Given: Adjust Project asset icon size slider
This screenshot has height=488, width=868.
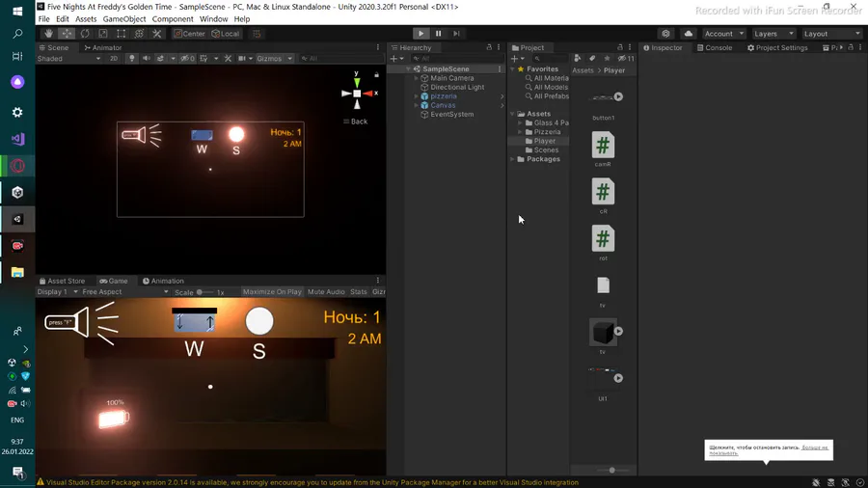Looking at the screenshot, I should pyautogui.click(x=612, y=471).
